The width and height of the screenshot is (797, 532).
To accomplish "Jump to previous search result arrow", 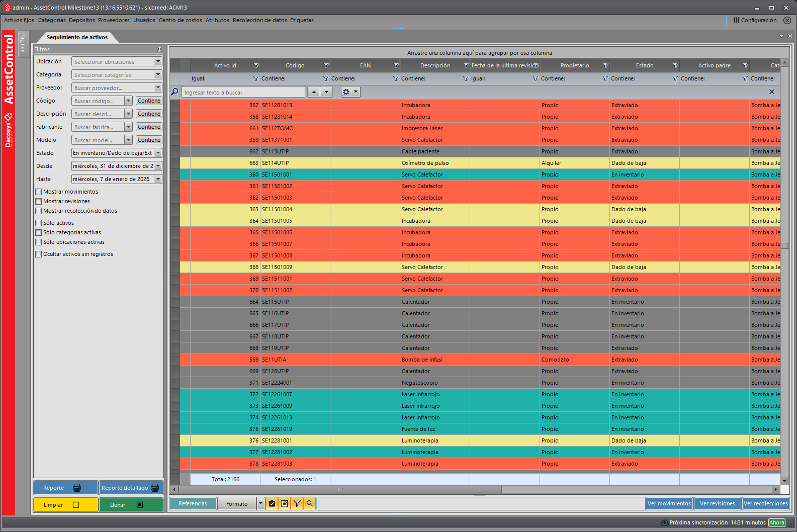I will [314, 92].
